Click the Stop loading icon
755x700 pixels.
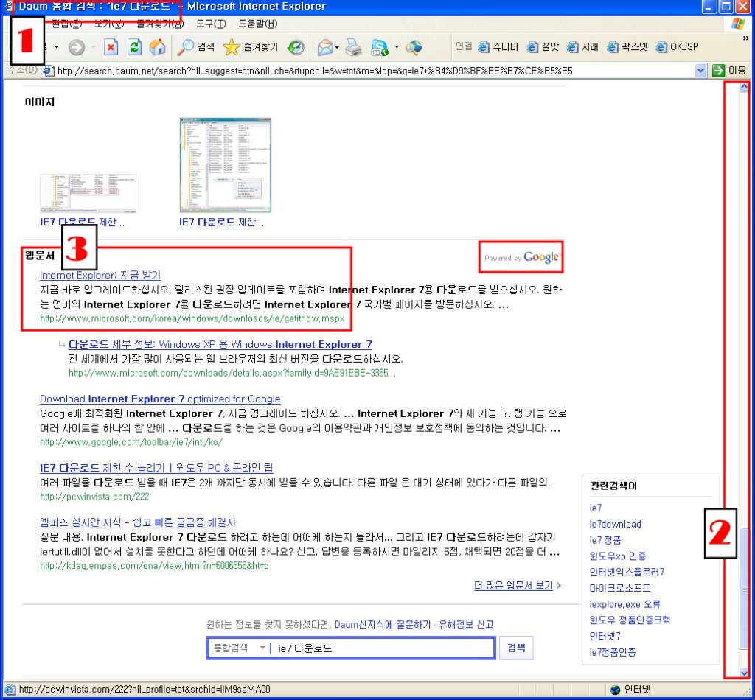coord(111,46)
